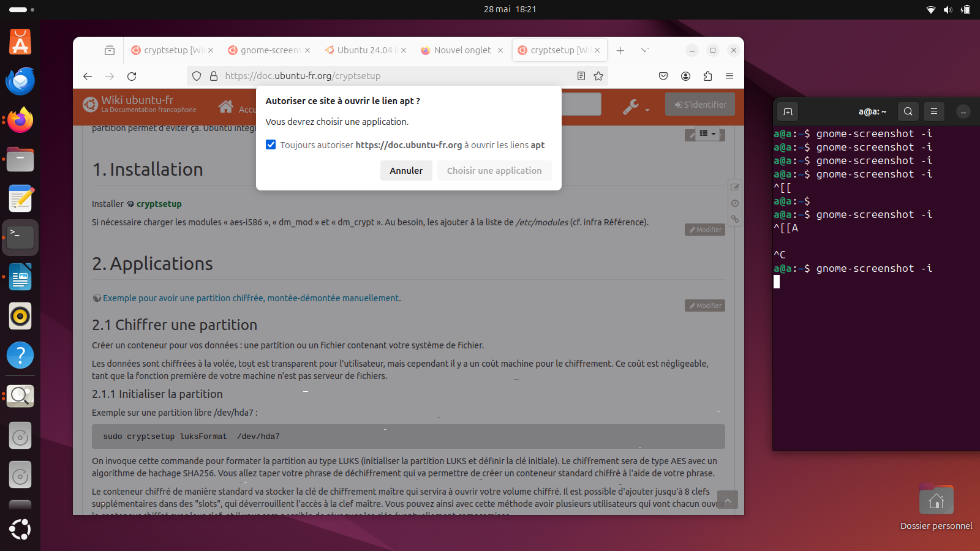The width and height of the screenshot is (980, 551).
Task: Show Applications via the Ubuntu logo button
Action: point(20,530)
